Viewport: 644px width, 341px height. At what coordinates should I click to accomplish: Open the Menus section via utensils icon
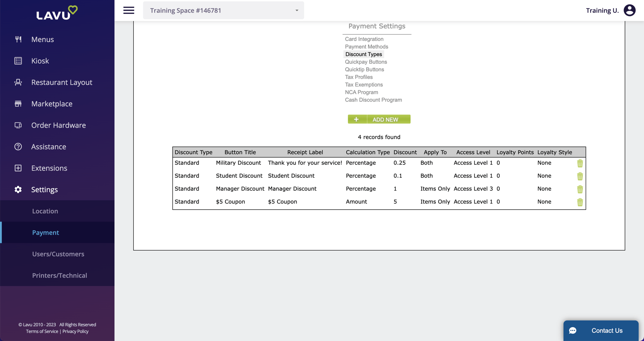pyautogui.click(x=18, y=39)
